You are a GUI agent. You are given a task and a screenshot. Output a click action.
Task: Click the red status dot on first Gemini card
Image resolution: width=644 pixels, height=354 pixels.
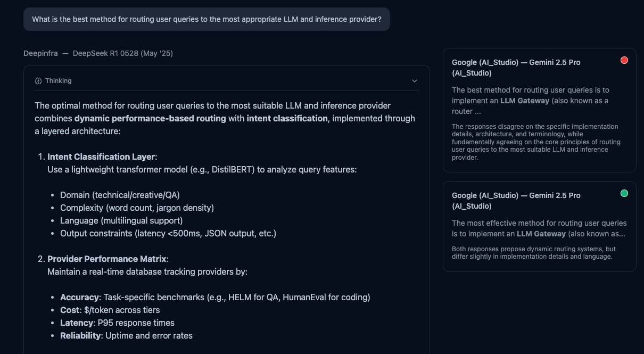624,60
